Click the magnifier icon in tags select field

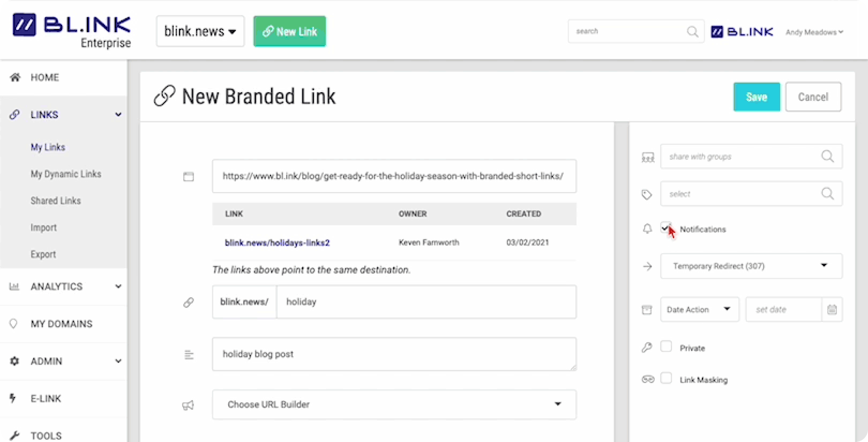[827, 194]
